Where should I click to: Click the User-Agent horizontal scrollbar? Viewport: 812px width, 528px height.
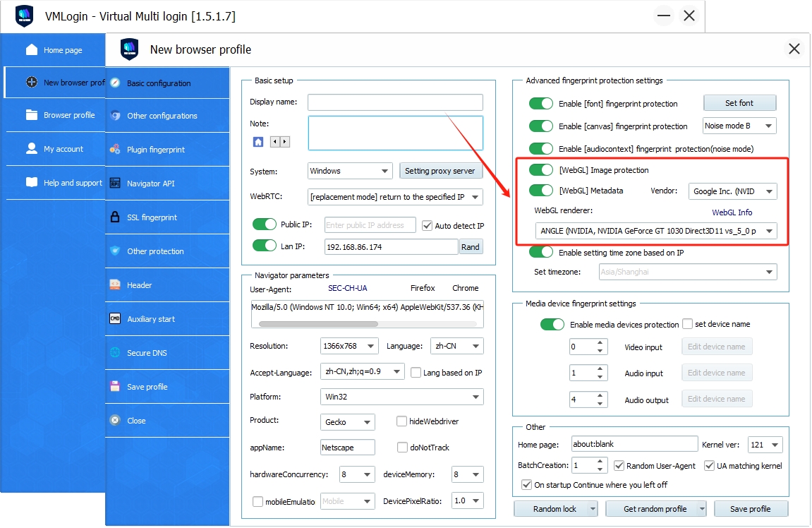click(318, 324)
